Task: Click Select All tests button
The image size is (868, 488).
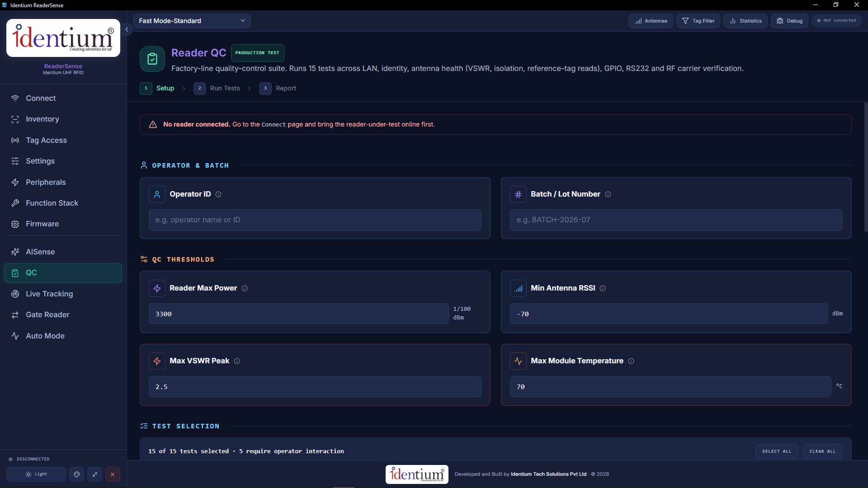Action: [x=777, y=451]
